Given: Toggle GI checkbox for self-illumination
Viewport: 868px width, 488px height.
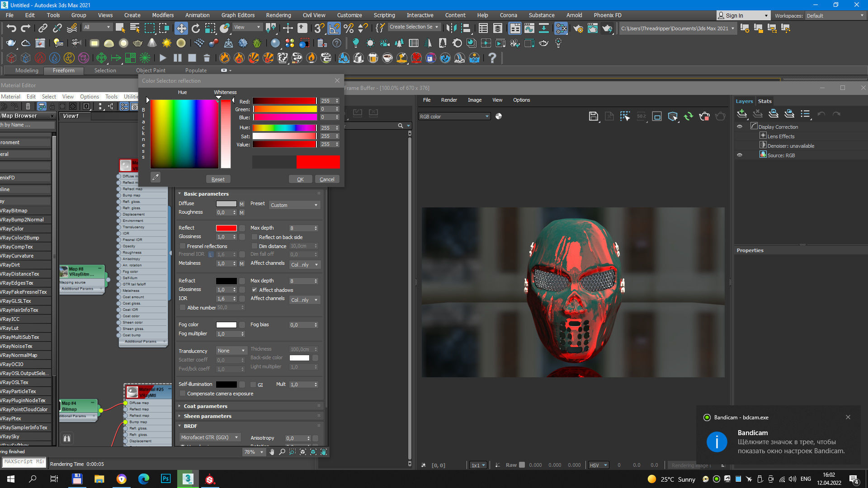Looking at the screenshot, I should [253, 385].
